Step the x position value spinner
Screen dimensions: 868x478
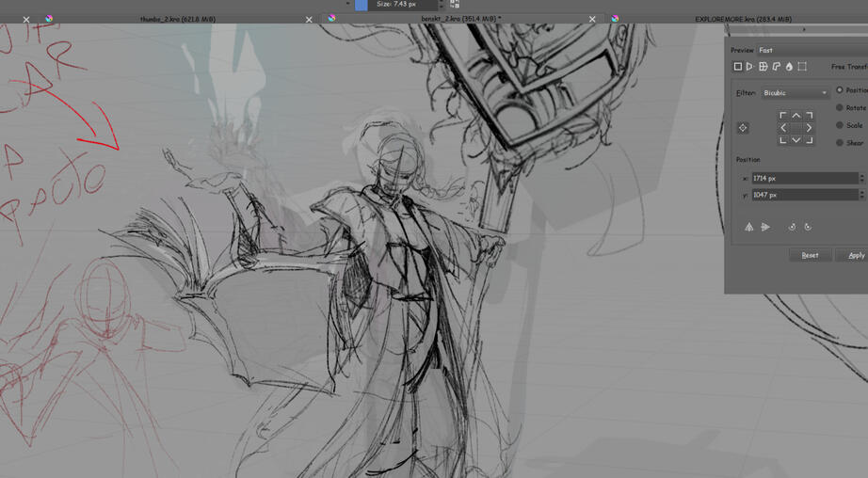coord(861,178)
